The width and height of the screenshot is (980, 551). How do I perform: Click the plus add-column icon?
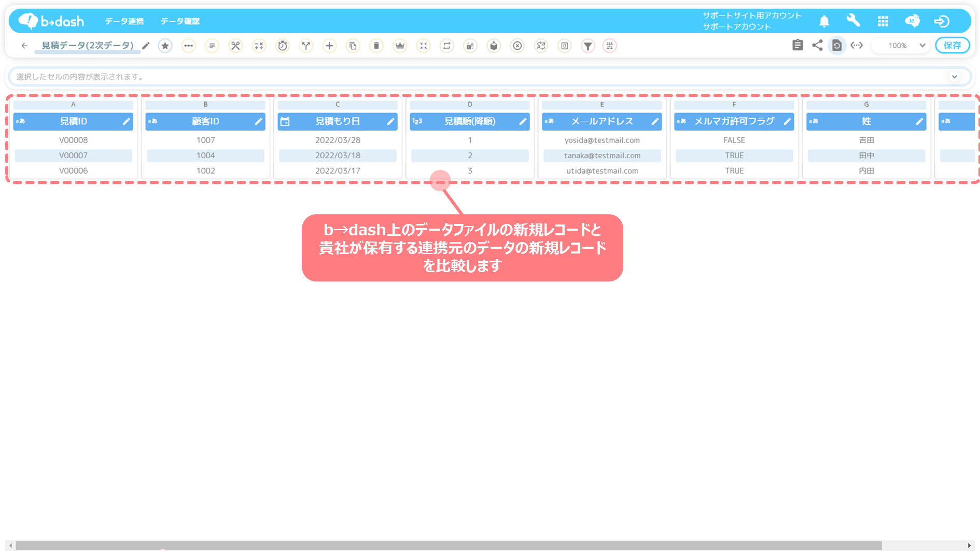click(x=329, y=46)
